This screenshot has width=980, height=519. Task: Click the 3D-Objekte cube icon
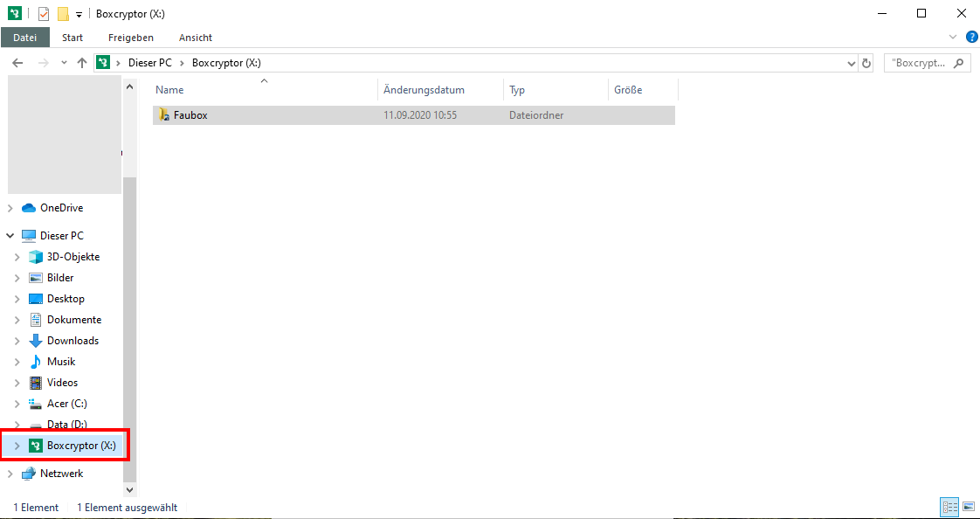[36, 257]
